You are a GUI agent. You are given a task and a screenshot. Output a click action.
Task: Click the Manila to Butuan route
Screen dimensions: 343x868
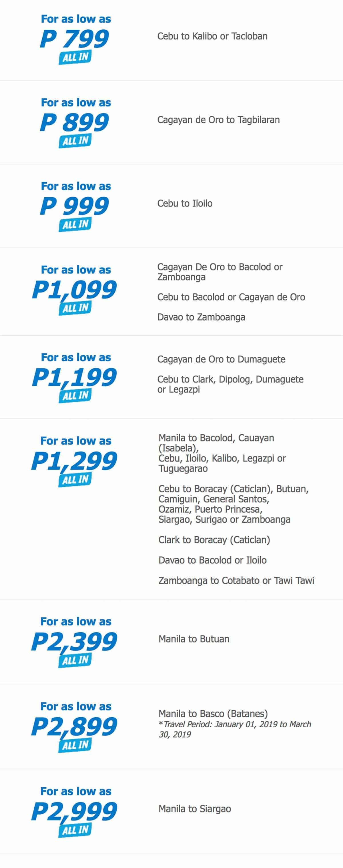pos(194,639)
